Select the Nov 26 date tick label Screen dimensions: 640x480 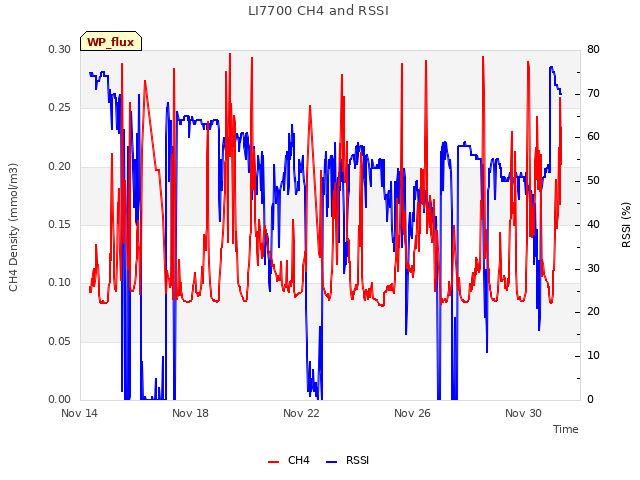412,413
